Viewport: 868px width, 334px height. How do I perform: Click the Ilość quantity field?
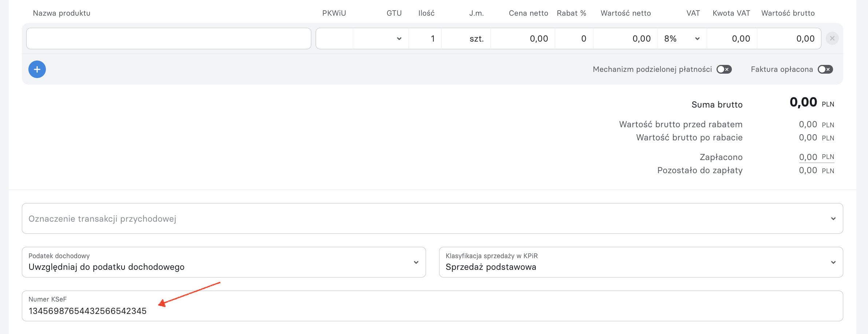point(425,39)
